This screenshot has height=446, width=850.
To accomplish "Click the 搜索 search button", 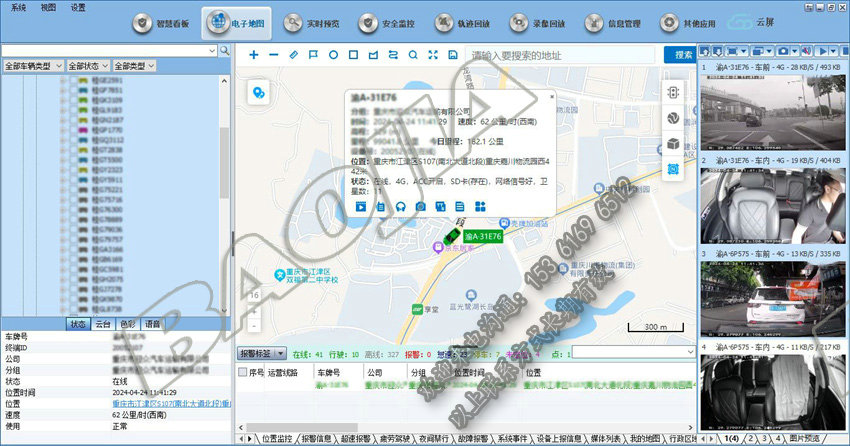I will click(684, 54).
